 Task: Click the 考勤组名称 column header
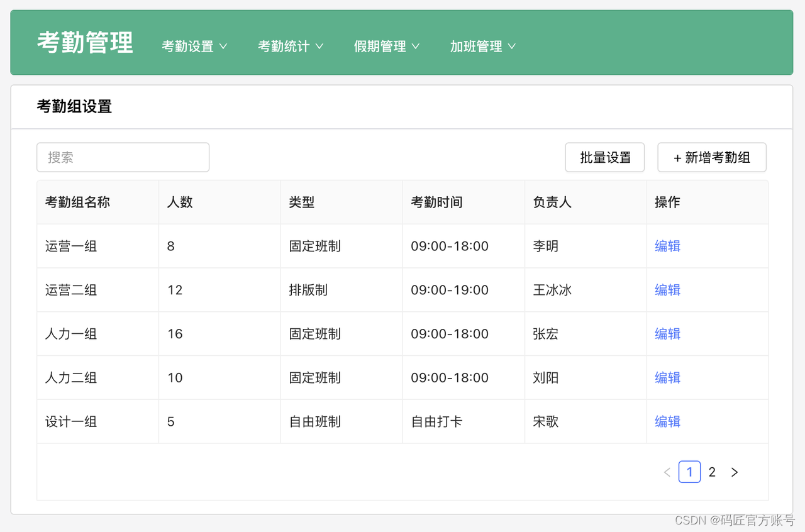(98, 202)
